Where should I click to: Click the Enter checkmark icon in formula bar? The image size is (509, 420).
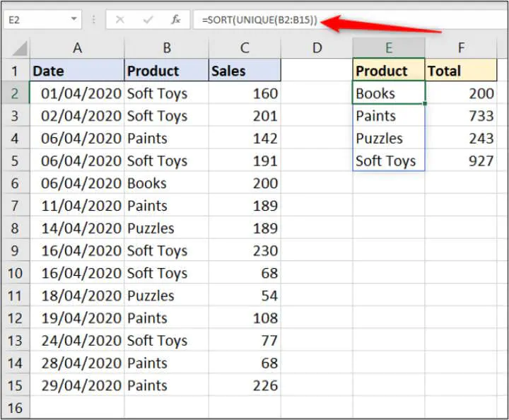148,20
